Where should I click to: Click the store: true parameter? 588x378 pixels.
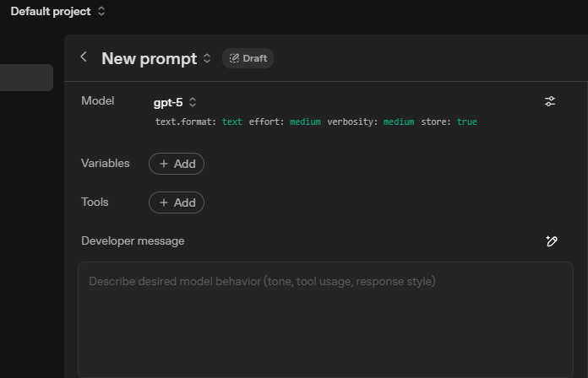(x=449, y=122)
